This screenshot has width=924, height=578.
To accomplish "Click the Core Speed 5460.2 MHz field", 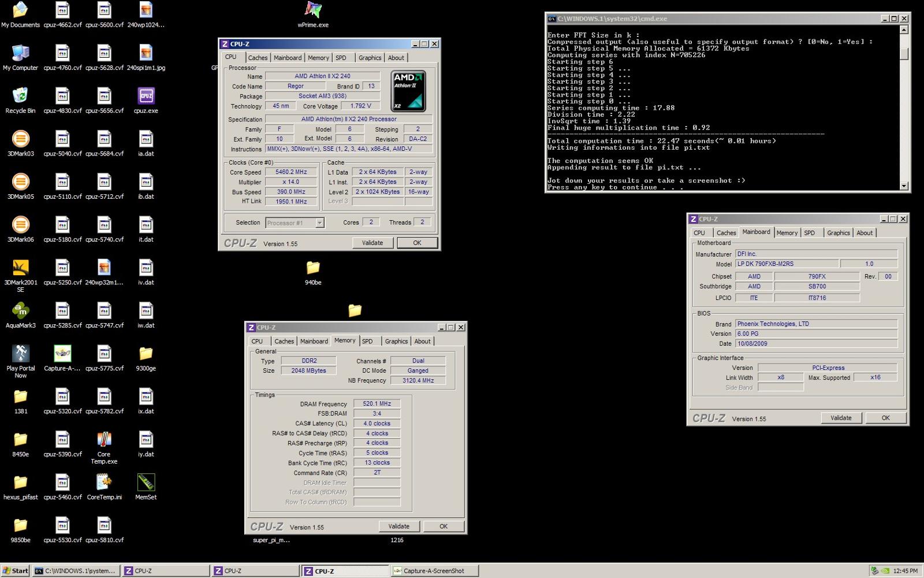I will [291, 172].
